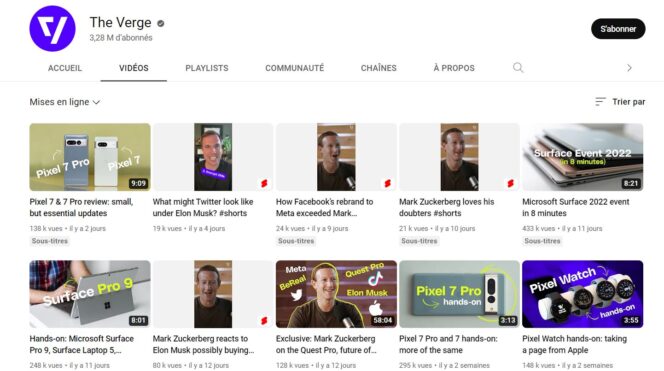Play the Surface Pro 9 thumbnail
Image resolution: width=664 pixels, height=371 pixels.
pos(90,294)
